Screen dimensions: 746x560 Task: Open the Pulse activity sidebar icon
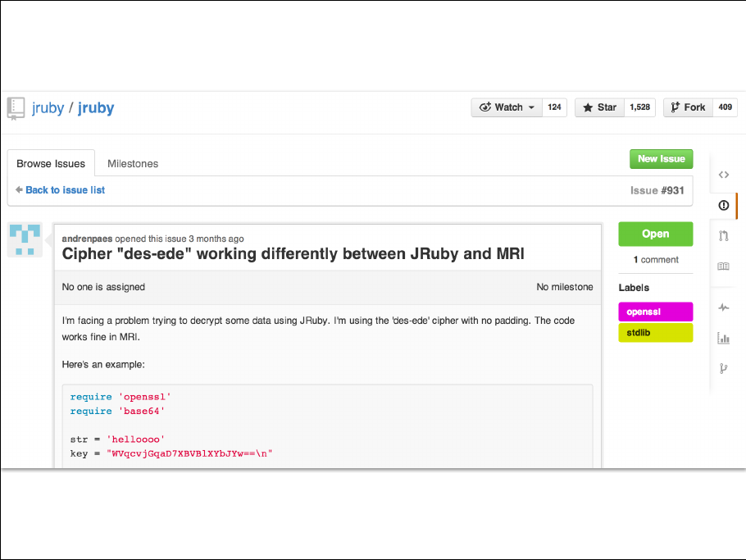coord(723,307)
